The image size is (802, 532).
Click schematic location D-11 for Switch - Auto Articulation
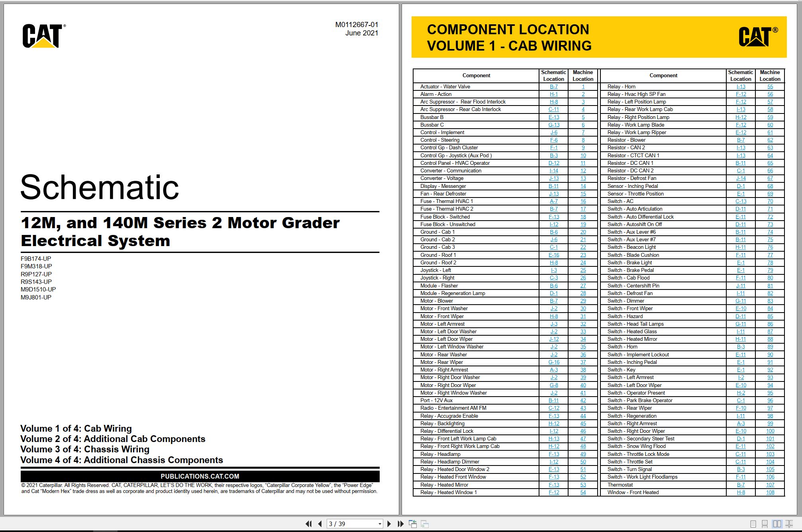[741, 209]
